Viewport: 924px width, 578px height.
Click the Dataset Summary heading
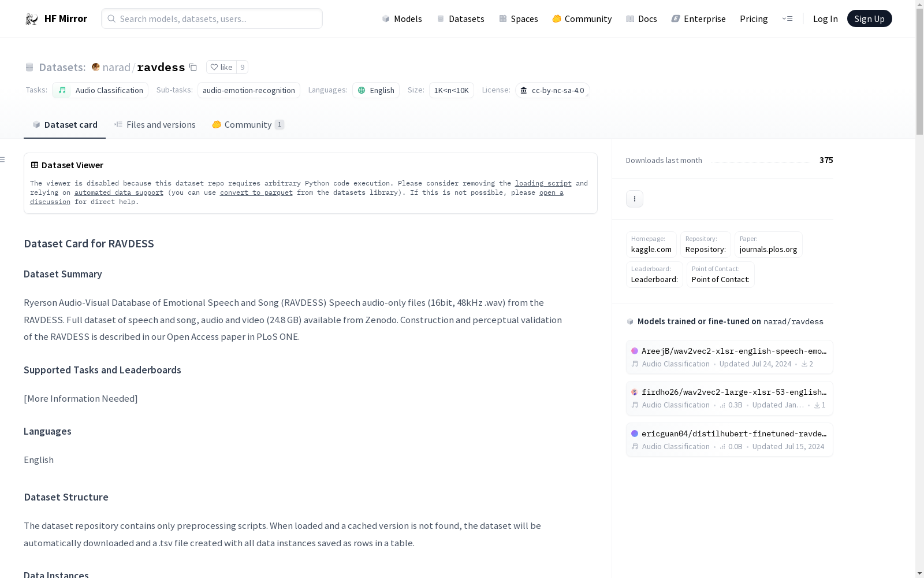coord(63,274)
